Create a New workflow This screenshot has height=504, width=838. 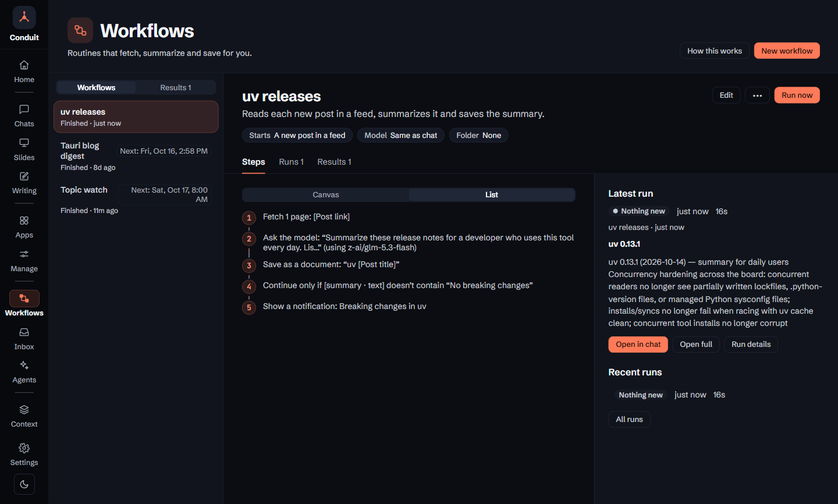(787, 51)
